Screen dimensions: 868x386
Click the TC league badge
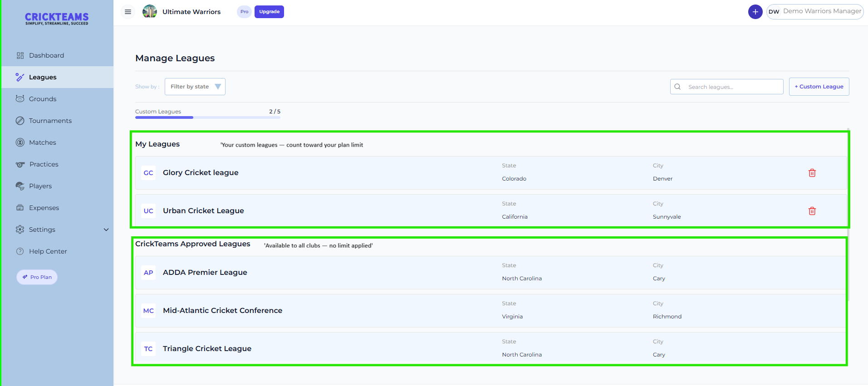pyautogui.click(x=148, y=349)
